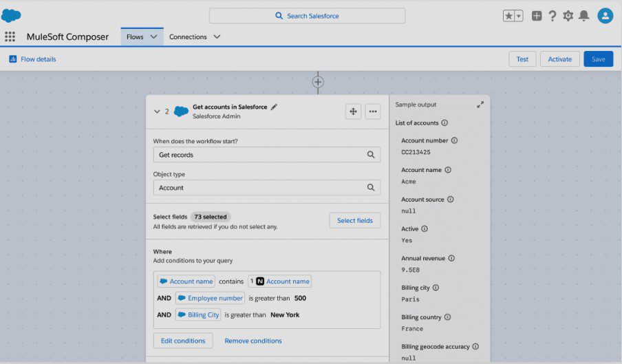622x364 pixels.
Task: Click info icon next to Account number
Action: tap(454, 140)
